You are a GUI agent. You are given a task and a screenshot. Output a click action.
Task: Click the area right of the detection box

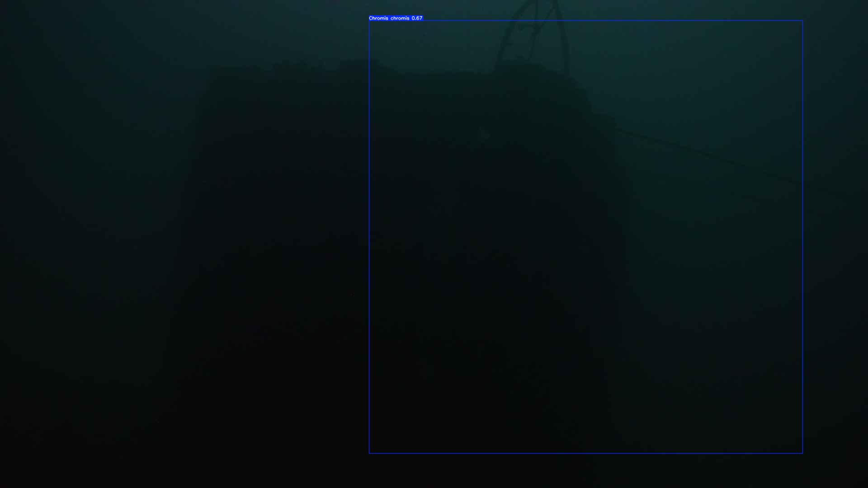(x=835, y=226)
